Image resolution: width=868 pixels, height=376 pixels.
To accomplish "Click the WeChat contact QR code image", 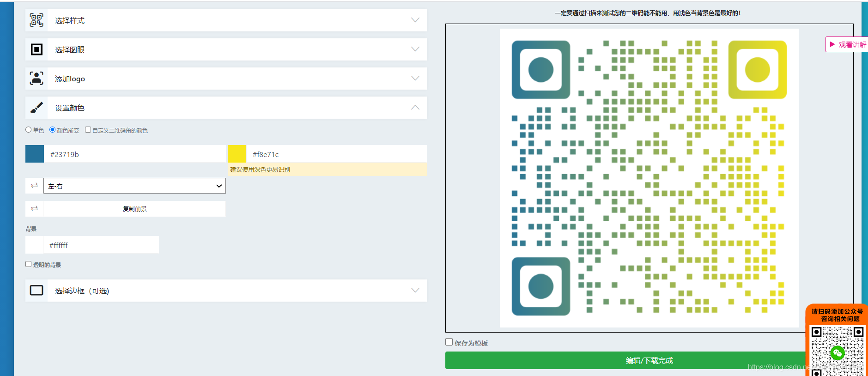I will pos(837,351).
